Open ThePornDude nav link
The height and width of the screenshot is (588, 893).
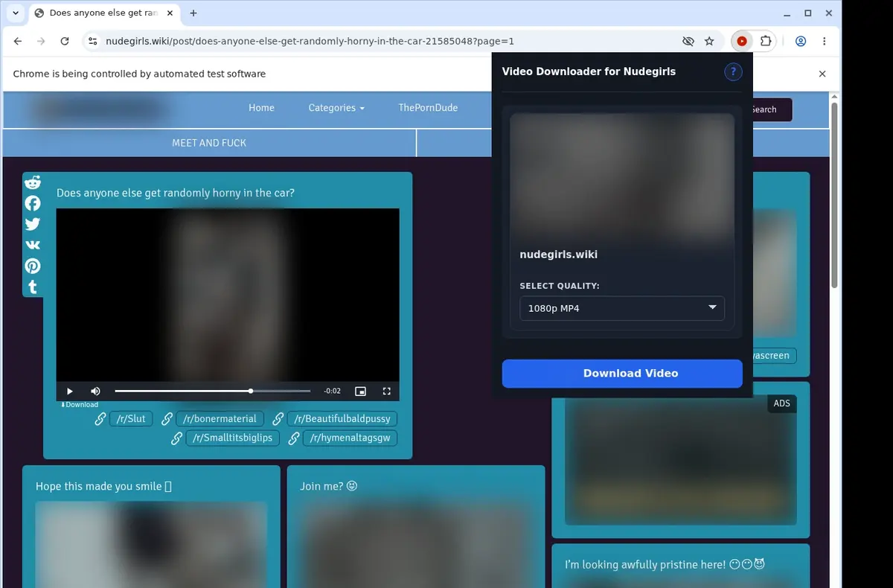point(428,108)
